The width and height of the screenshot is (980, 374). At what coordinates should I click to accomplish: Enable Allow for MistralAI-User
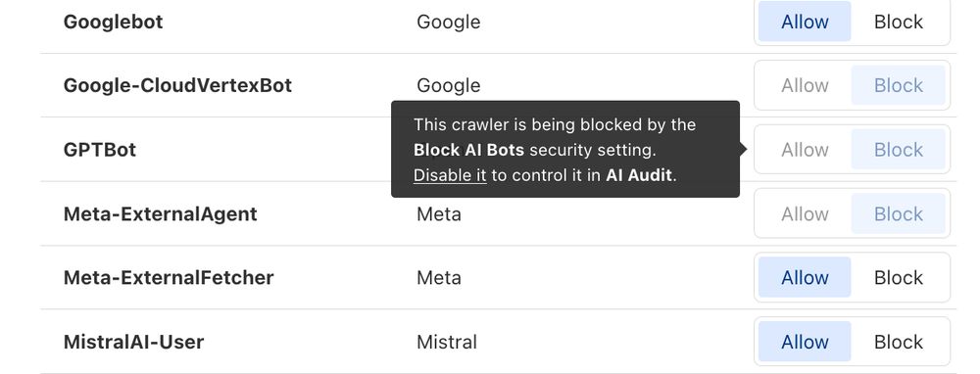point(805,342)
